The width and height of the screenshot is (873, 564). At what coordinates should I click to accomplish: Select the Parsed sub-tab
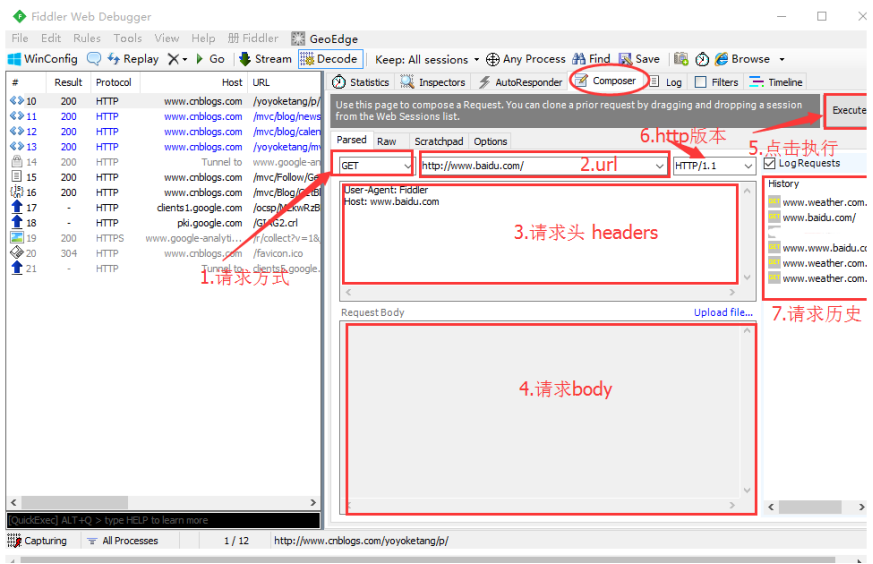[351, 140]
